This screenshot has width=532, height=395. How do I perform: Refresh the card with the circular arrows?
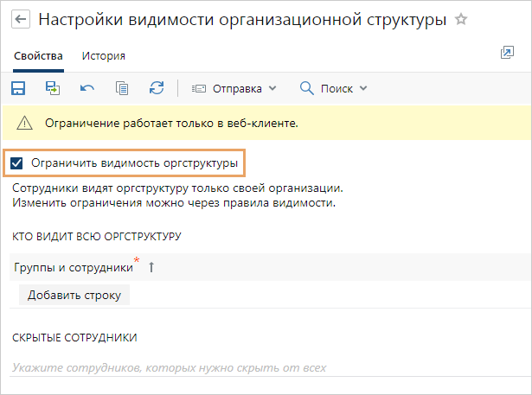click(x=157, y=87)
